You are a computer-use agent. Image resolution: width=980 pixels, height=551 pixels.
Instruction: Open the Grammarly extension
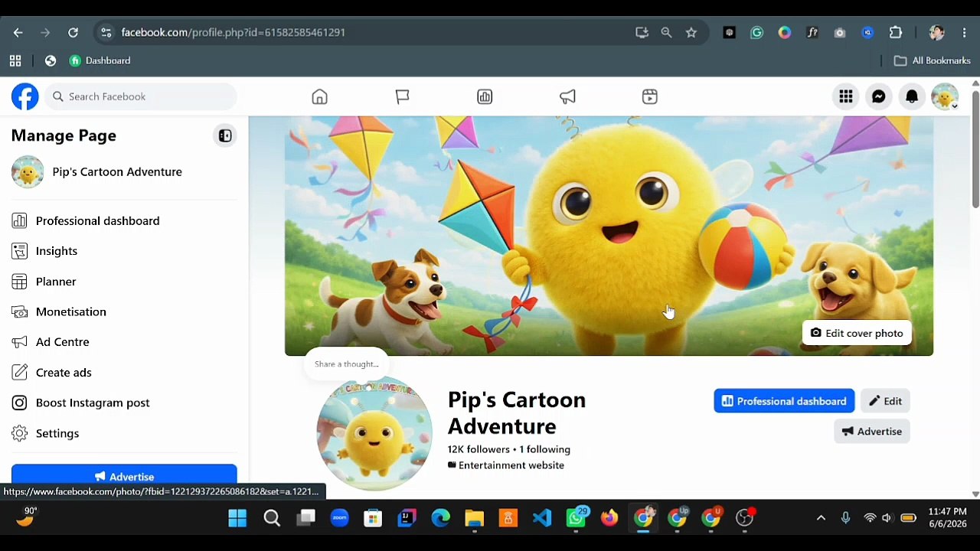click(x=757, y=32)
